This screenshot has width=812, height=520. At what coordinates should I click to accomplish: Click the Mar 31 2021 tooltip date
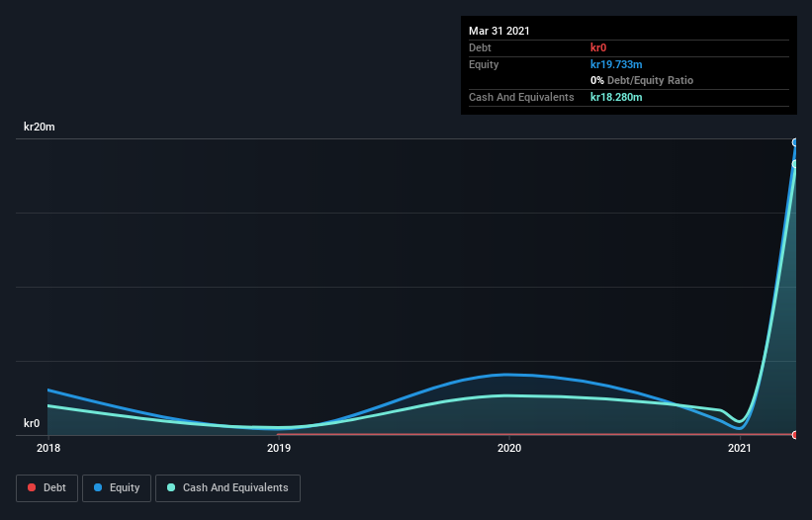click(499, 31)
